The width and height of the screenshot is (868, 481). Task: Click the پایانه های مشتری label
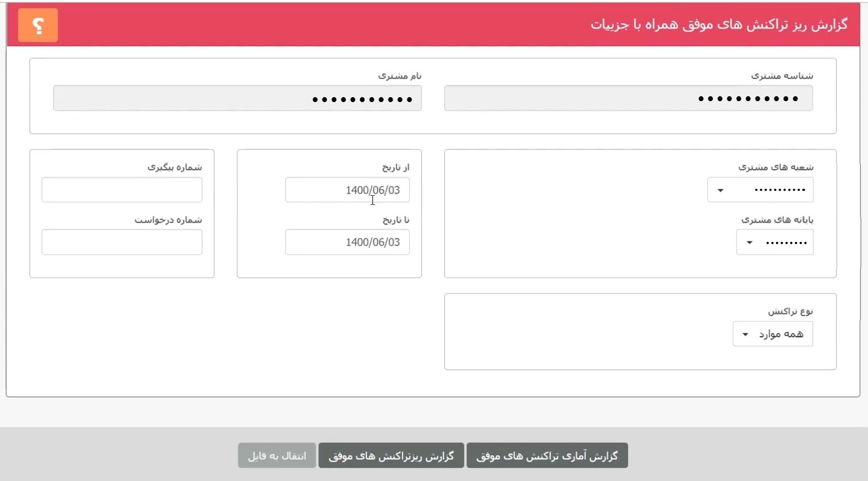click(777, 220)
